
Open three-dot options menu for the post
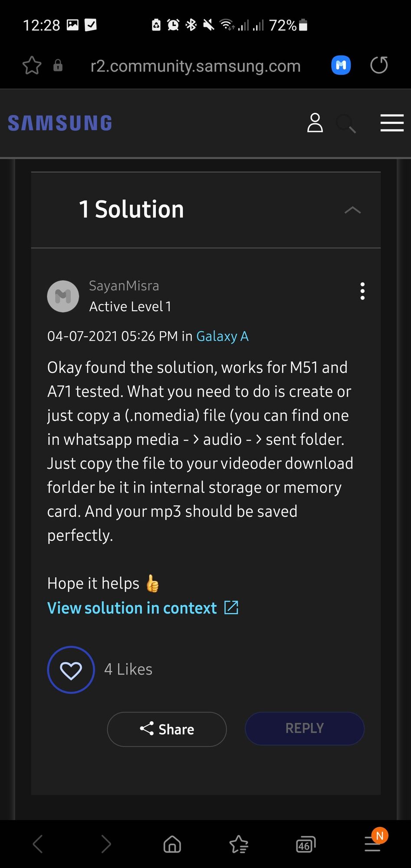pos(362,291)
